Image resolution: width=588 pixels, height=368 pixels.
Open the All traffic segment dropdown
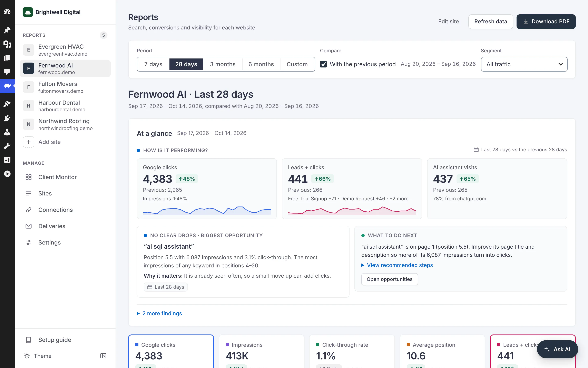(x=524, y=64)
